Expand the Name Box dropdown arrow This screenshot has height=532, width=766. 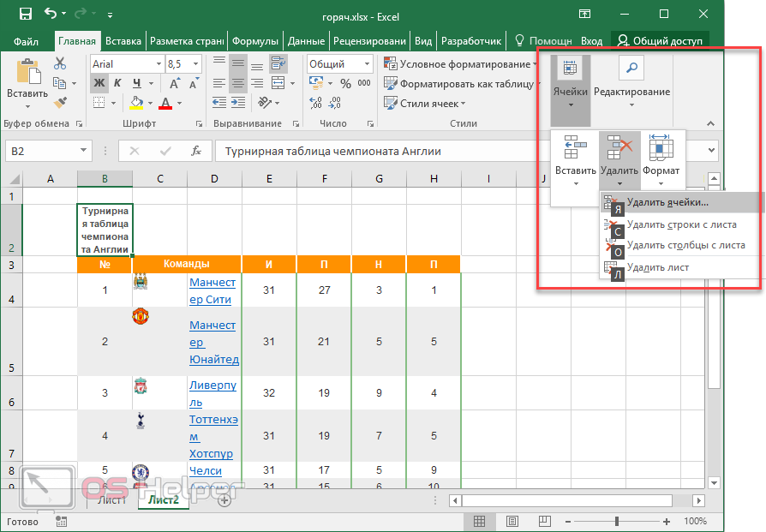point(84,151)
